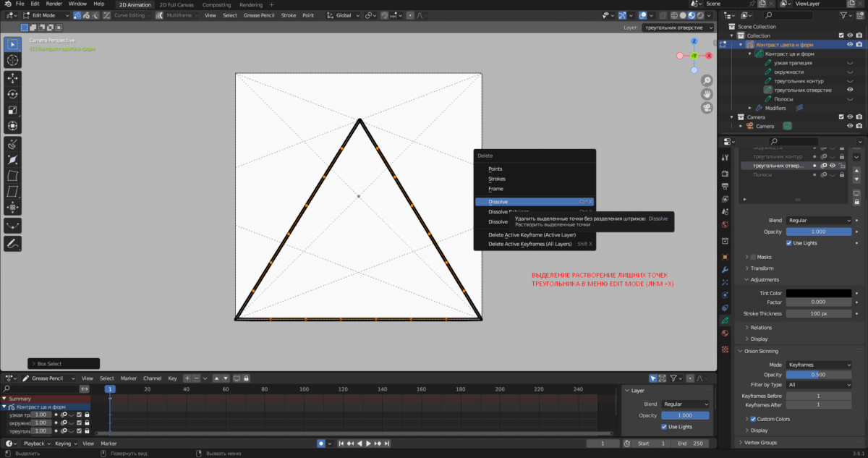The width and height of the screenshot is (868, 458).
Task: Select the Rotate tool in toolbar
Action: [13, 94]
